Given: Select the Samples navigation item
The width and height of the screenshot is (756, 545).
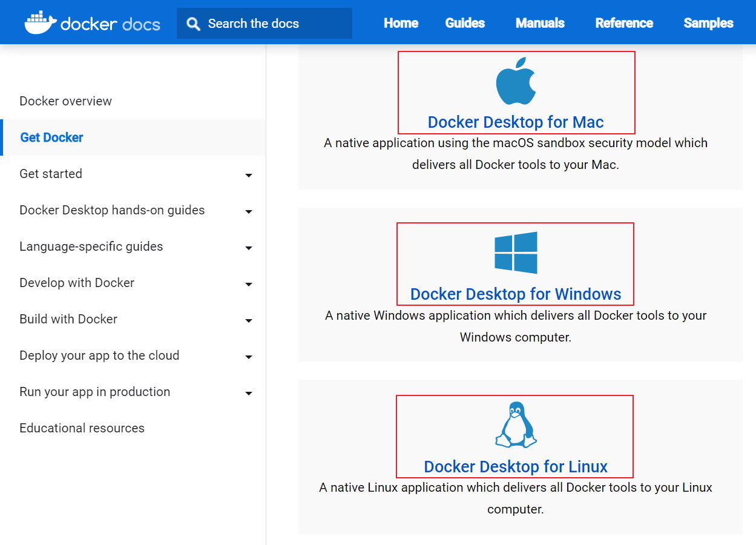Looking at the screenshot, I should click(708, 23).
